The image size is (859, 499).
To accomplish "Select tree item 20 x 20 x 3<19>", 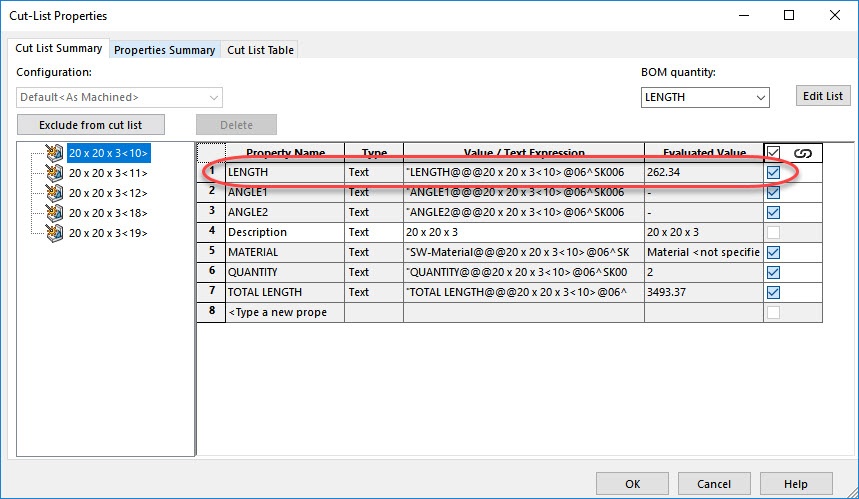I will click(x=108, y=233).
